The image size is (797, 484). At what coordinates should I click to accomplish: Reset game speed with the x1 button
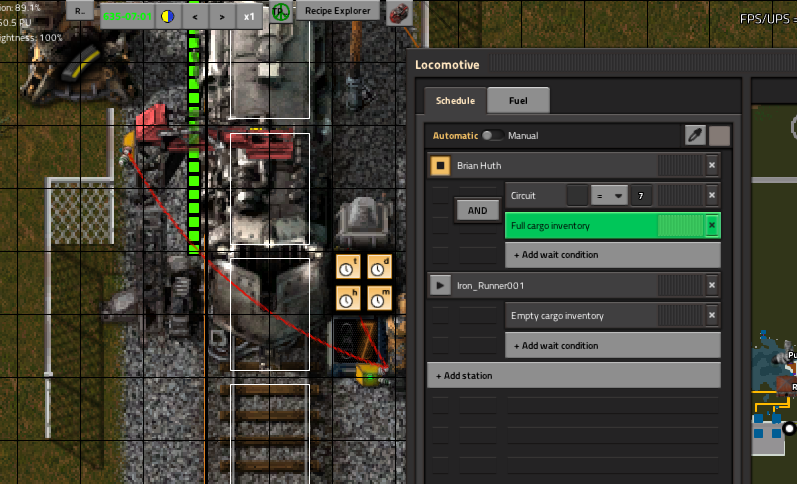point(249,16)
